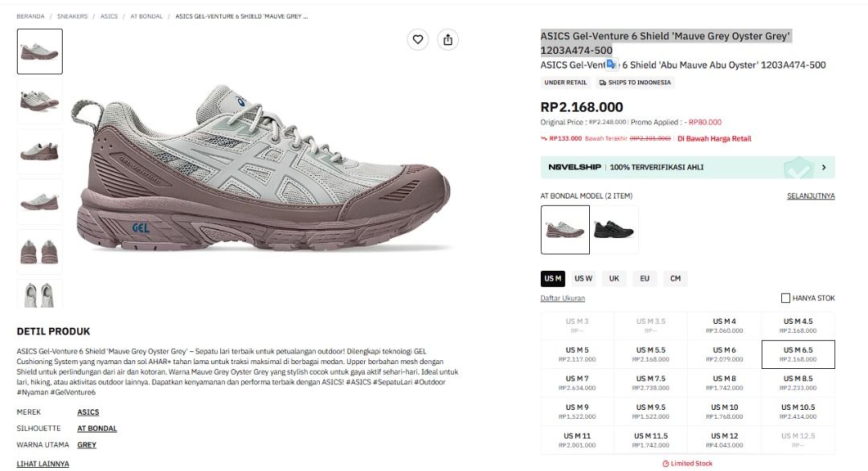868x471 pixels.
Task: Switch size unit to EU
Action: coord(645,278)
